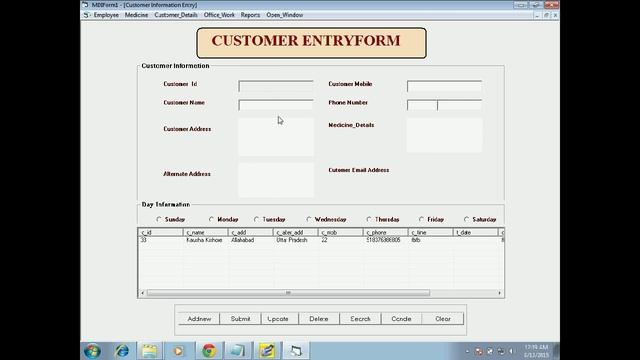The width and height of the screenshot is (640, 360).
Task: Click the Update button
Action: click(280, 319)
